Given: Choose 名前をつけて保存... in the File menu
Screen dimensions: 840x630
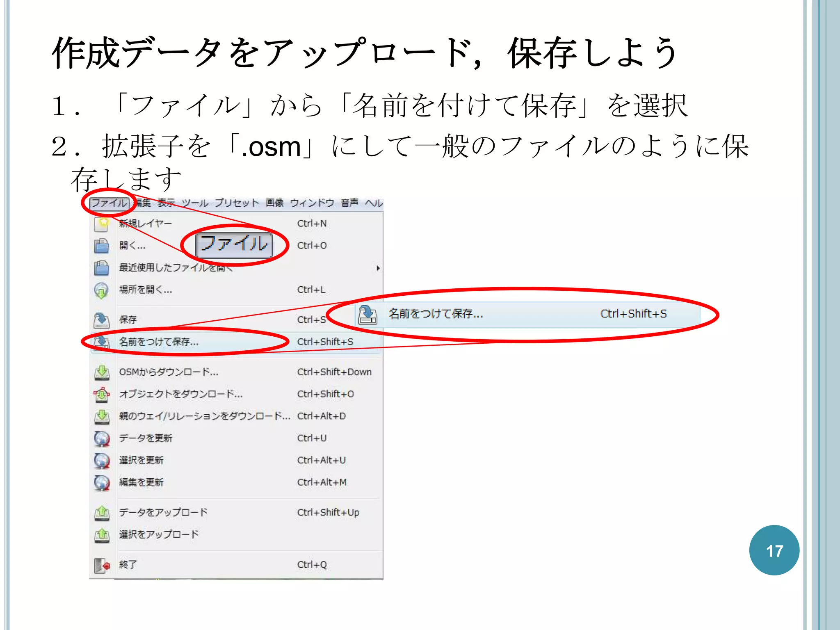Looking at the screenshot, I should (x=236, y=342).
